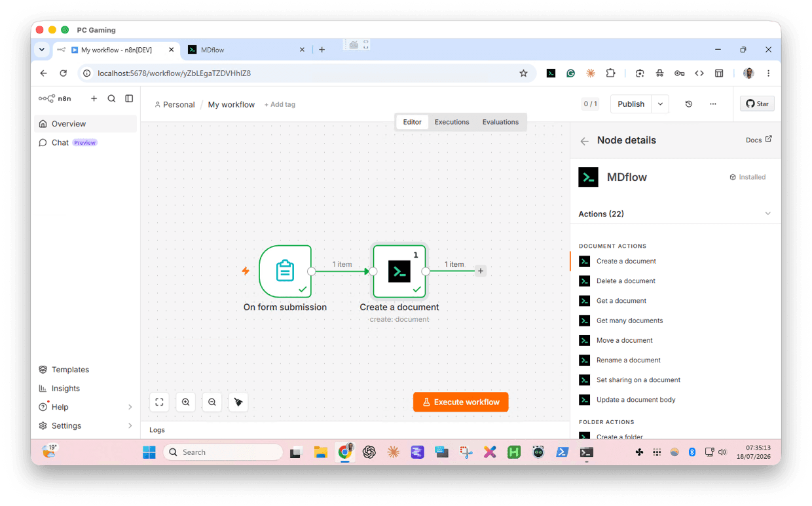Open workflow history clock icon
This screenshot has height=506, width=812.
[689, 104]
